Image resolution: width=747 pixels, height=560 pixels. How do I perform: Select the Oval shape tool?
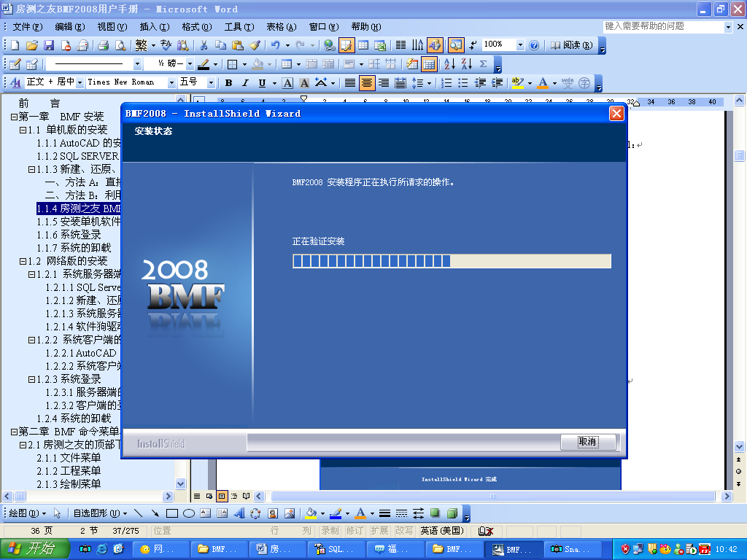(x=189, y=513)
